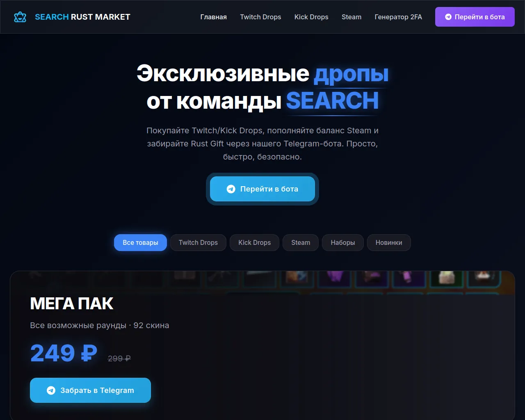The height and width of the screenshot is (420, 525).
Task: Go to the Главная nav item
Action: tap(213, 17)
